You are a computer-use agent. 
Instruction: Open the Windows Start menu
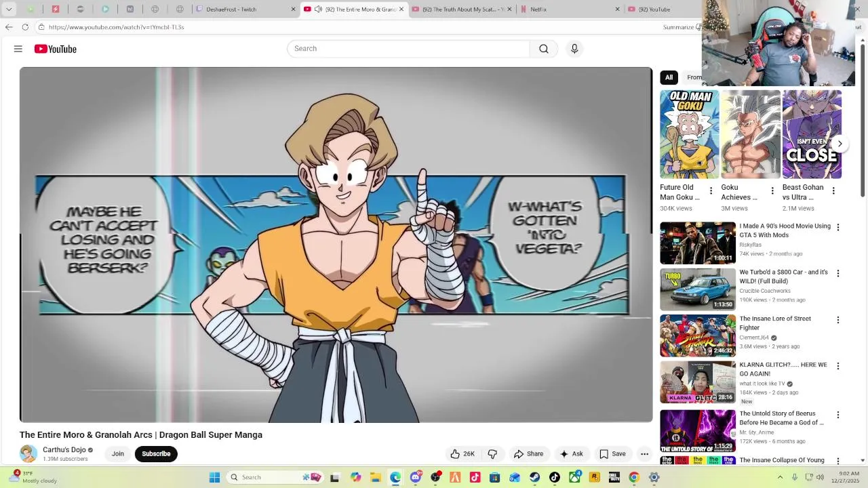(214, 477)
